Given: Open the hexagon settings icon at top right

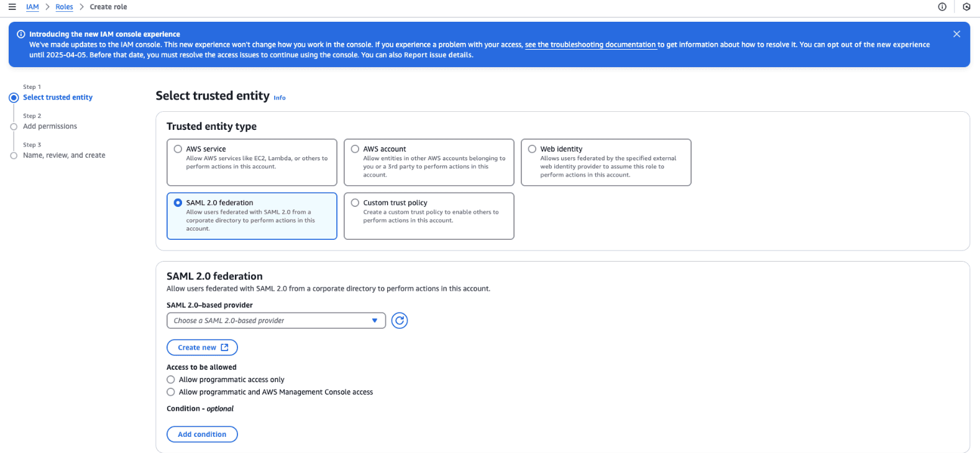Looking at the screenshot, I should [966, 7].
